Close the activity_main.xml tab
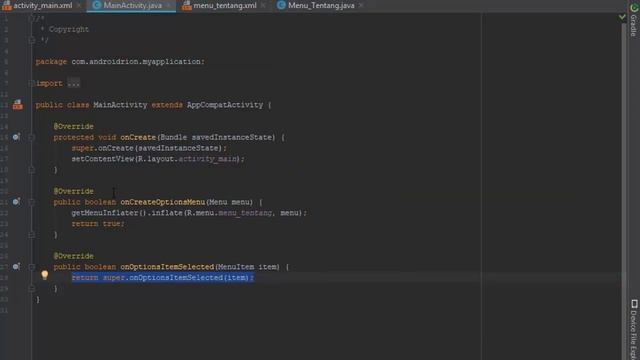640x360 pixels. [x=79, y=5]
